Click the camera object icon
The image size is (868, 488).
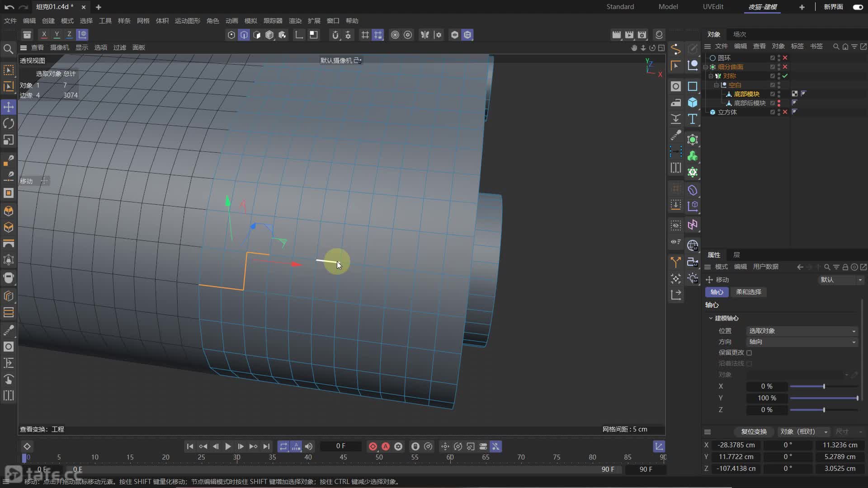click(693, 262)
